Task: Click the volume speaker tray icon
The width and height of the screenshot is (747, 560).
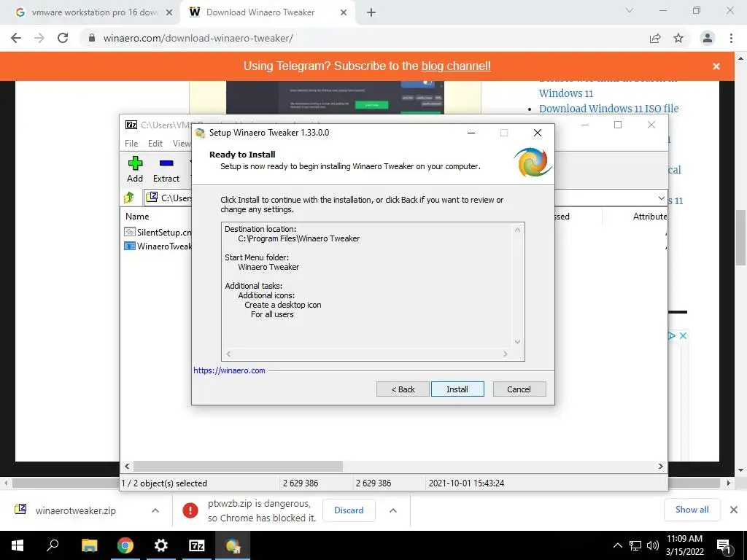Action: [653, 545]
